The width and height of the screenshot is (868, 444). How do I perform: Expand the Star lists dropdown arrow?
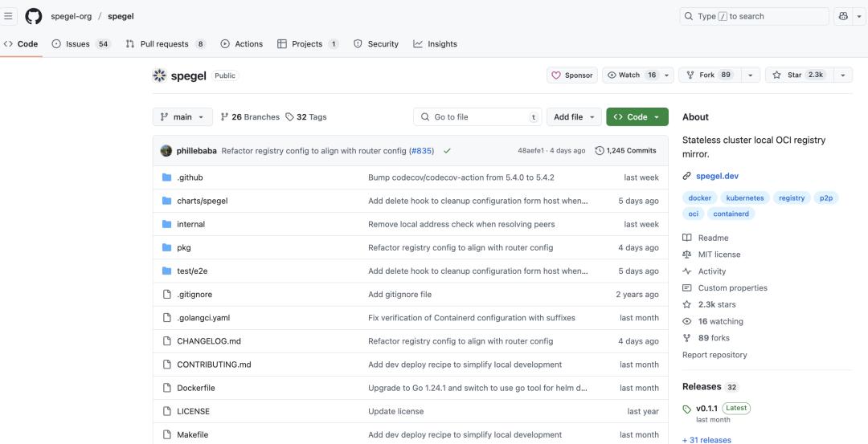(842, 75)
